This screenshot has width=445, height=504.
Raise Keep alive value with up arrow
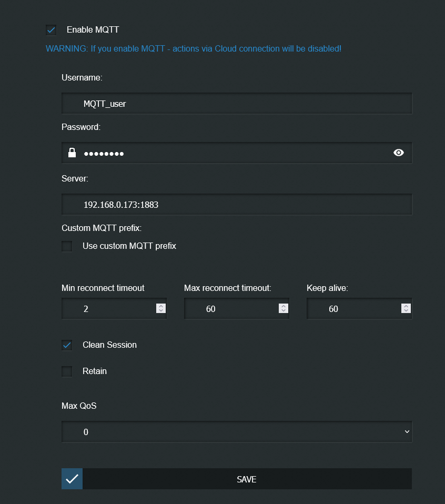pyautogui.click(x=406, y=306)
